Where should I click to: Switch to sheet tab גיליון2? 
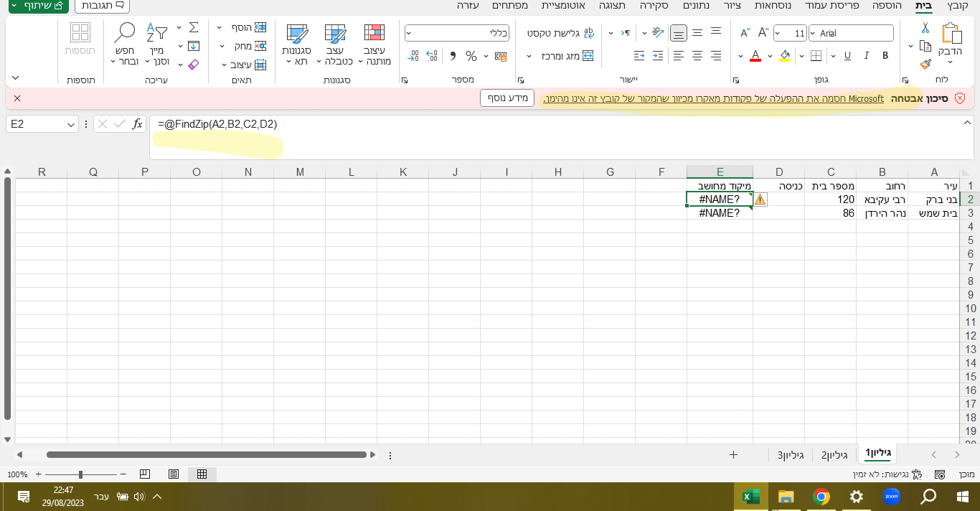[x=834, y=454]
